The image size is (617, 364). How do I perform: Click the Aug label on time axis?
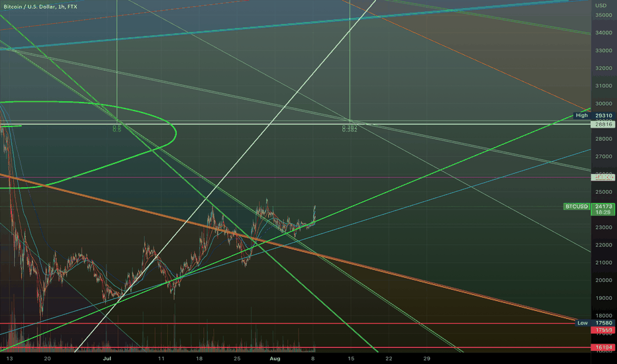tap(275, 359)
